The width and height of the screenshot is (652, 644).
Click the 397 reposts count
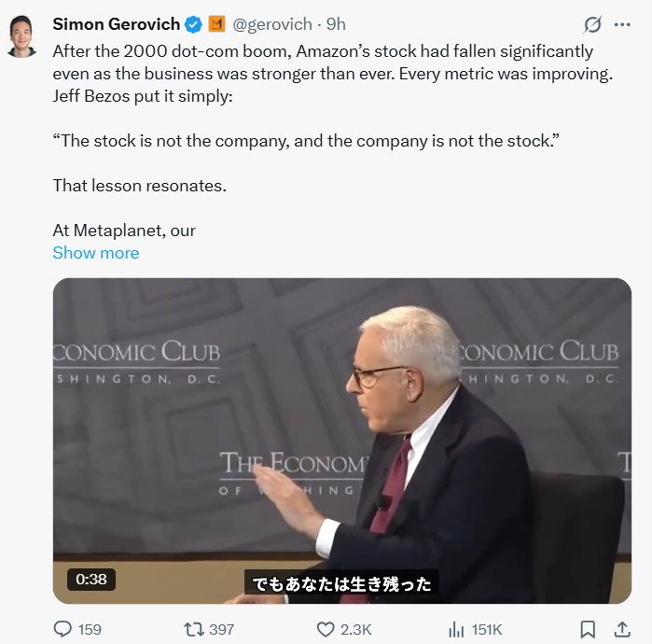[x=222, y=629]
